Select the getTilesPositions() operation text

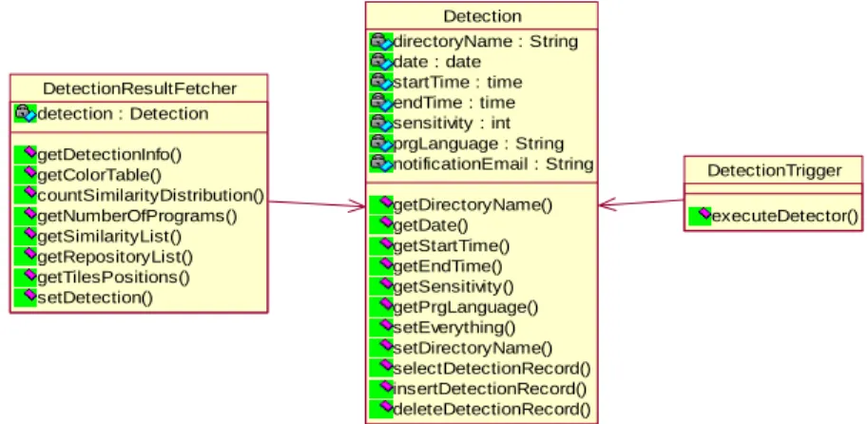[x=113, y=278]
